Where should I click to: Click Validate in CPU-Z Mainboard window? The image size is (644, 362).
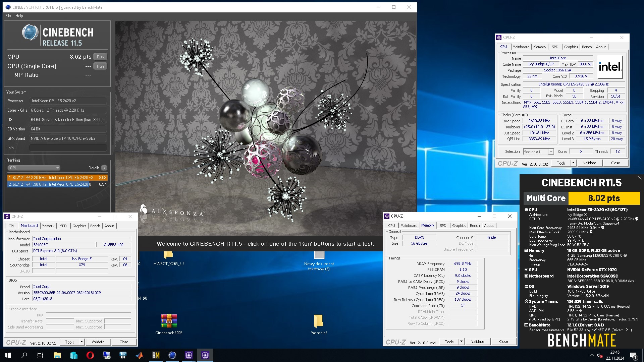[98, 342]
